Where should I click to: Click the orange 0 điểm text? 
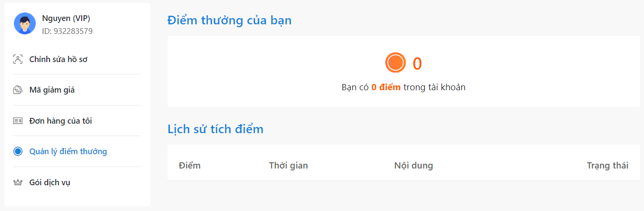point(386,87)
